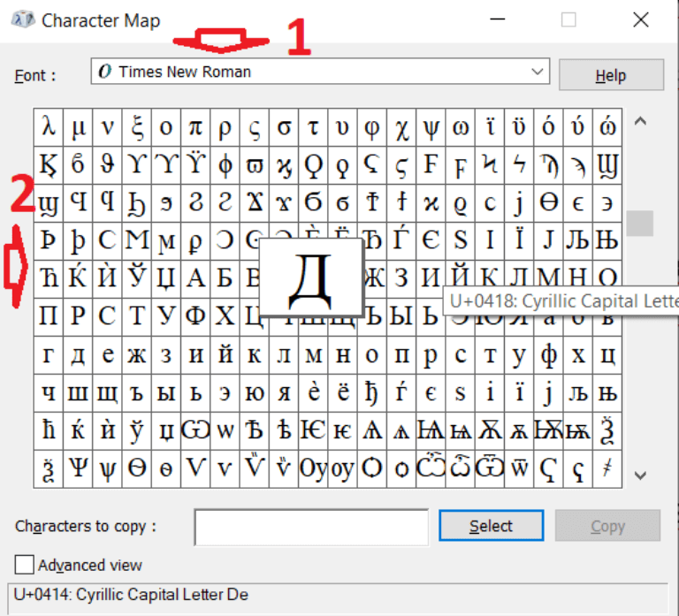Screen dimensions: 679x616
Task: Click the status bar text U+0414 Cyrillic Capital Letter De
Action: (131, 595)
